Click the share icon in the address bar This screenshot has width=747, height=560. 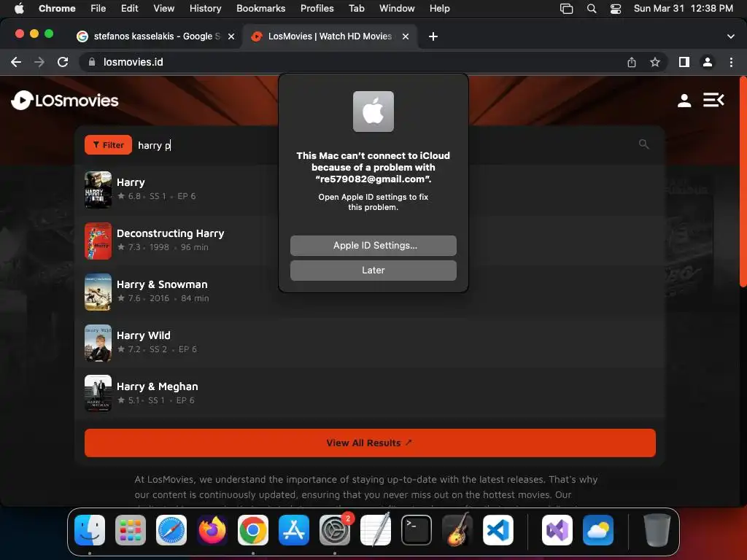tap(632, 62)
